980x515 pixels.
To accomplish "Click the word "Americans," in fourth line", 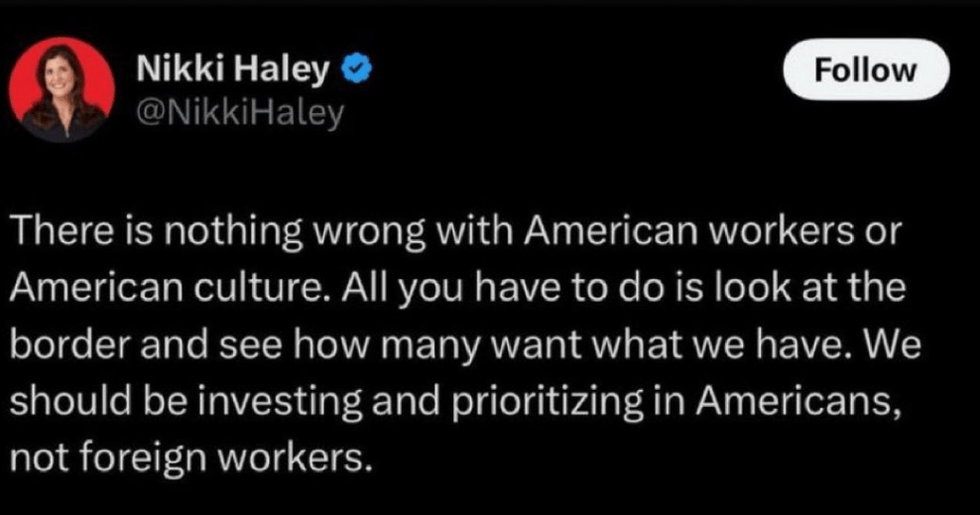I will [x=799, y=403].
